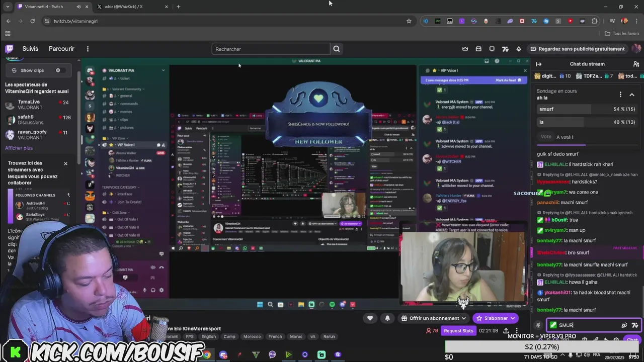The width and height of the screenshot is (644, 362).
Task: Open TymaLive recommended channel
Action: (37, 105)
